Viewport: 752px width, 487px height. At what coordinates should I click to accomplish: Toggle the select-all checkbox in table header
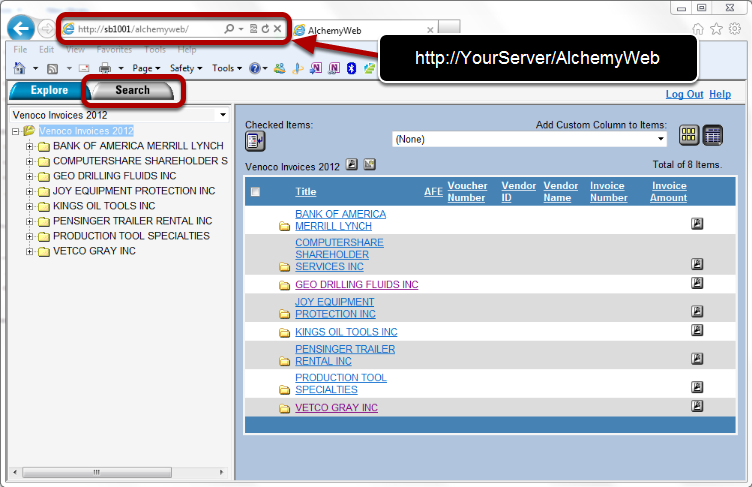255,192
